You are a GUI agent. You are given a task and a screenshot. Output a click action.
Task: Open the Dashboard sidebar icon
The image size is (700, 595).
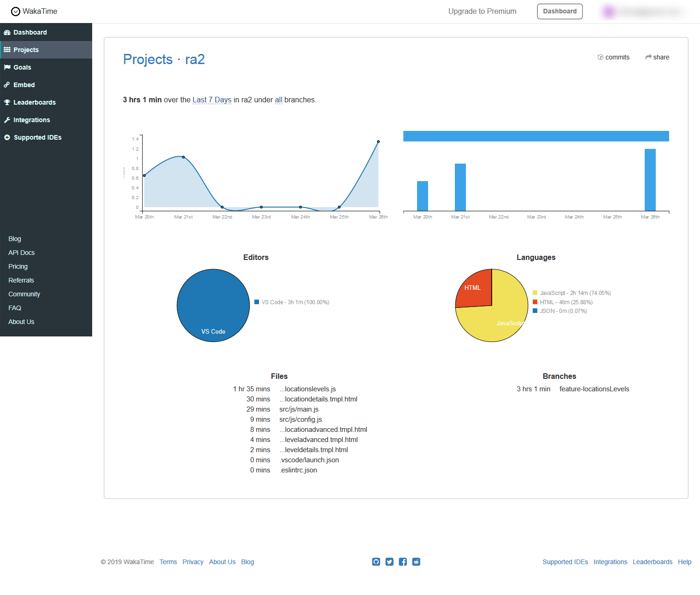coord(7,32)
